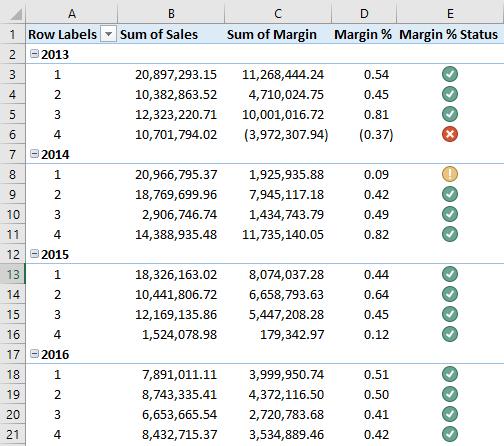Click the green check icon in row 13
The image size is (504, 446).
[x=450, y=274]
